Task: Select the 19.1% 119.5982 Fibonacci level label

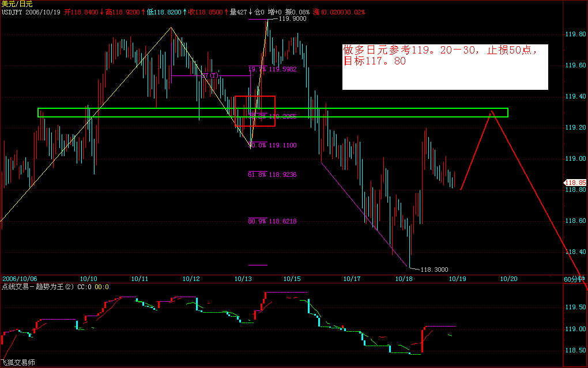Action: click(272, 69)
